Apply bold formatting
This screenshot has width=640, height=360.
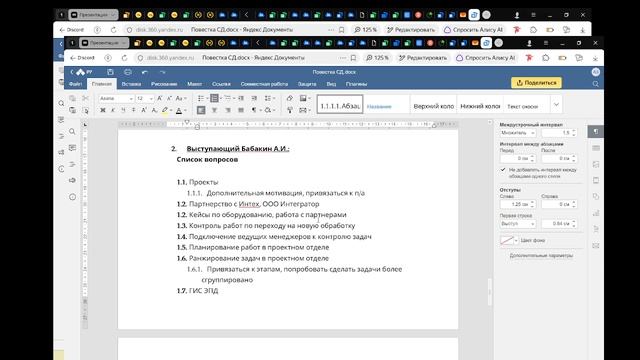(x=103, y=110)
